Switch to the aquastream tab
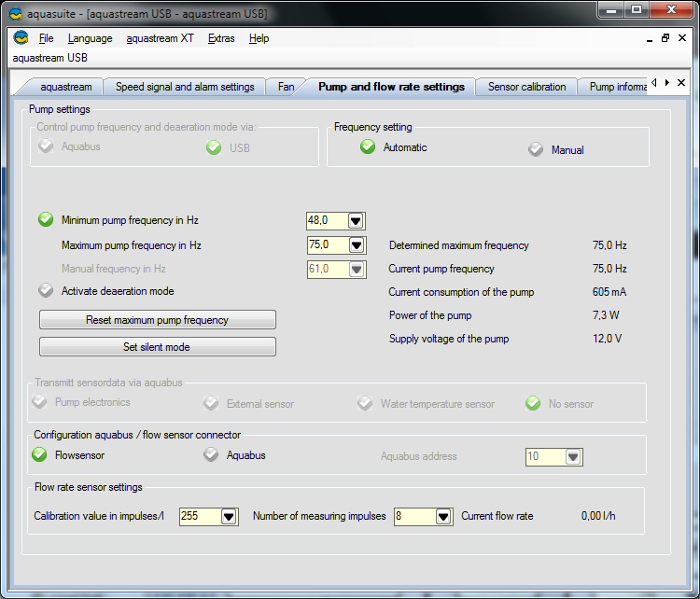The image size is (700, 599). tap(66, 87)
